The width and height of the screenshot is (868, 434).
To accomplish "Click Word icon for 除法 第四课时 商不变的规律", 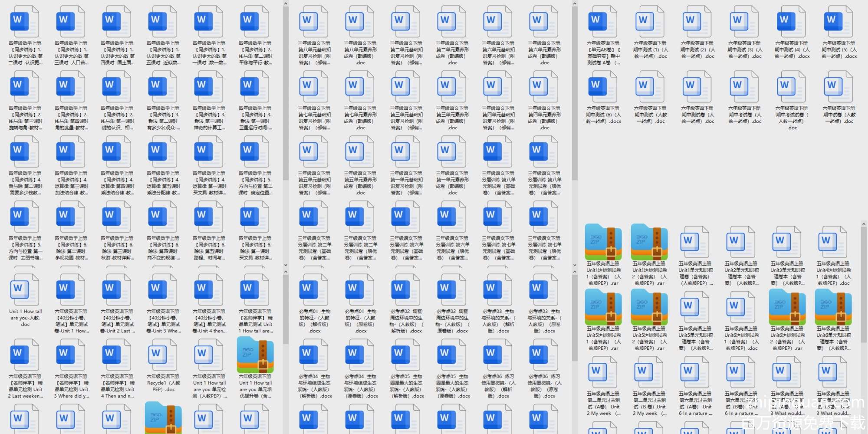I will 163,217.
